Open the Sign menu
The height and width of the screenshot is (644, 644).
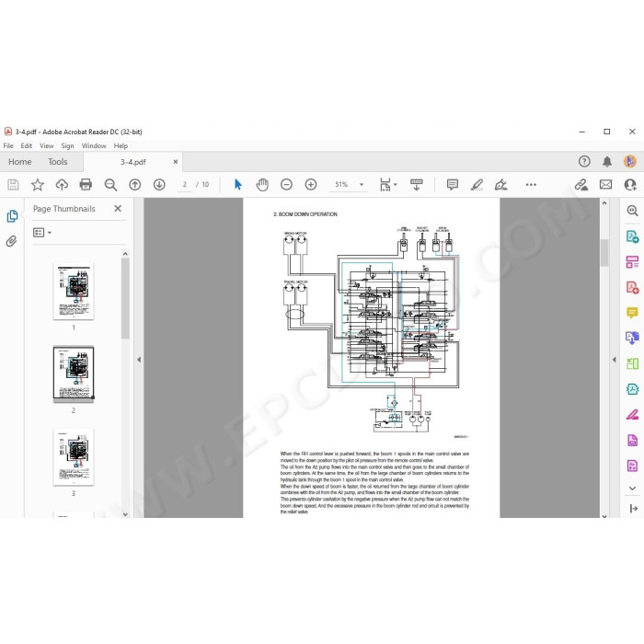(67, 145)
